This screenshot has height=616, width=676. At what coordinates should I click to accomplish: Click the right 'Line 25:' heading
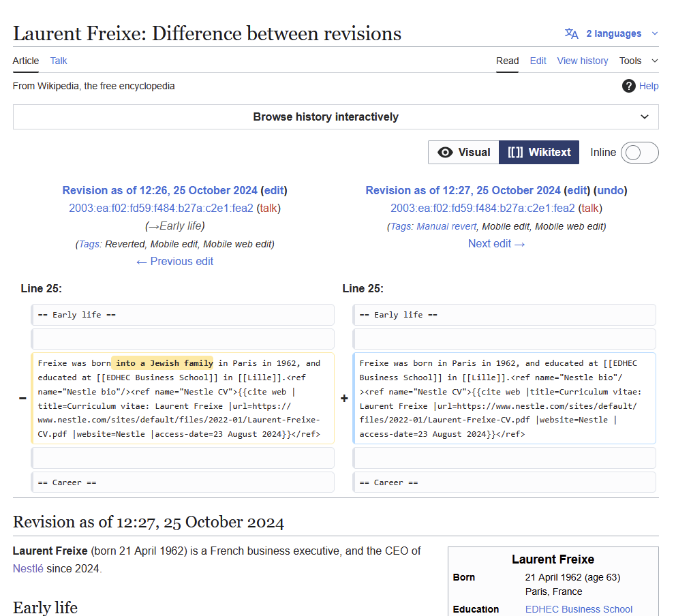[363, 288]
